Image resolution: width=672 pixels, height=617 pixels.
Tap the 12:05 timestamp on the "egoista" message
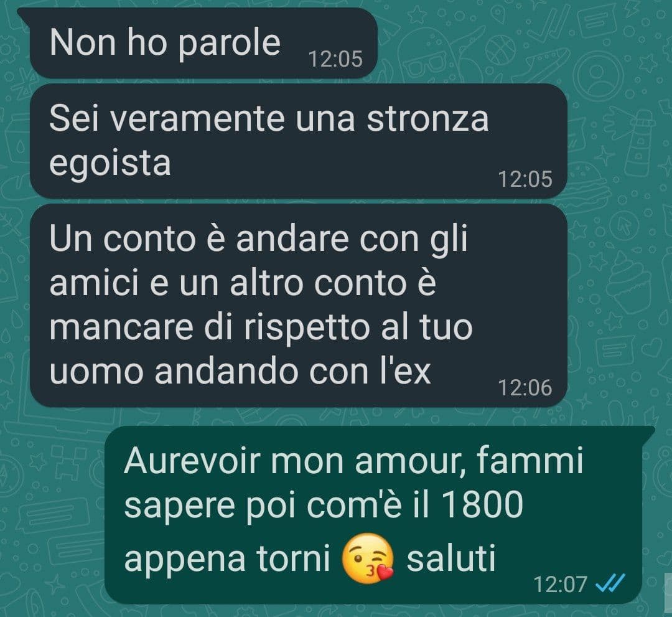coord(525,179)
